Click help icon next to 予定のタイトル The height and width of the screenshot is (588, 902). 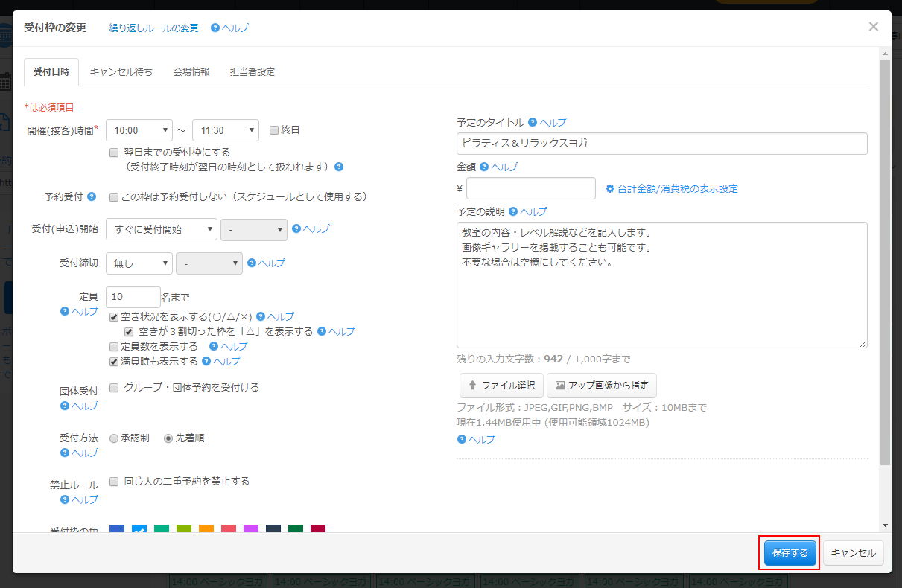(x=533, y=123)
